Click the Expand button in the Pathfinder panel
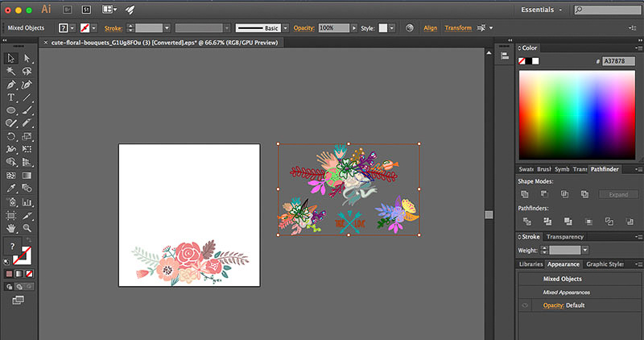 pyautogui.click(x=618, y=194)
